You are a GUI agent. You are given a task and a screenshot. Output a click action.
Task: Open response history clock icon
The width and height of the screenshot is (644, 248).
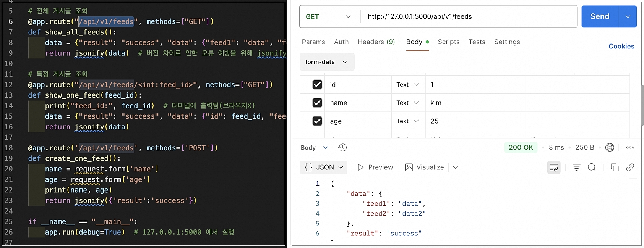coord(342,147)
